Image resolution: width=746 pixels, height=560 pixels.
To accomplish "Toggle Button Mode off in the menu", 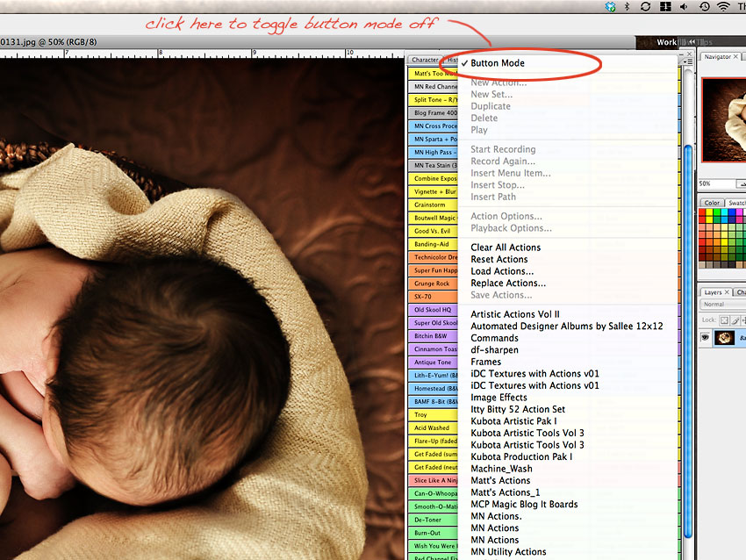I will [x=567, y=63].
